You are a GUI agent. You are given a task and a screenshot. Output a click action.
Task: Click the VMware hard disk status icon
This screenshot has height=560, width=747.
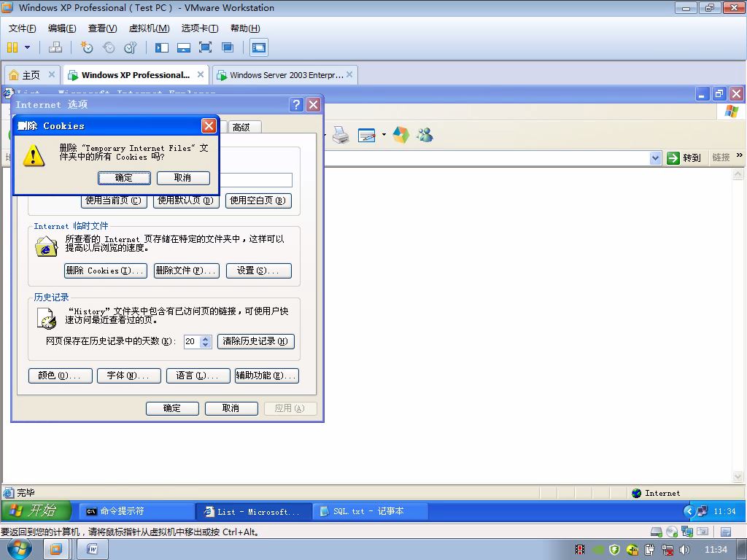[x=657, y=532]
